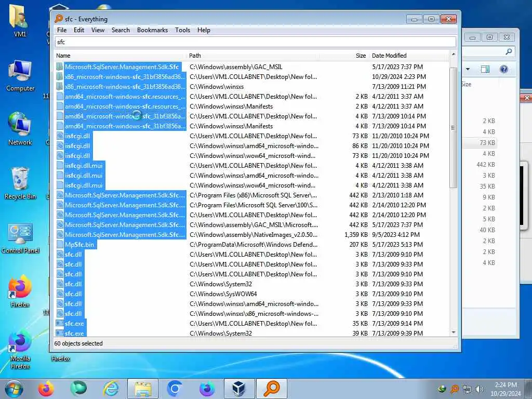Open the Firefox desktop shortcut
Image resolution: width=532 pixels, height=399 pixels.
[20, 291]
